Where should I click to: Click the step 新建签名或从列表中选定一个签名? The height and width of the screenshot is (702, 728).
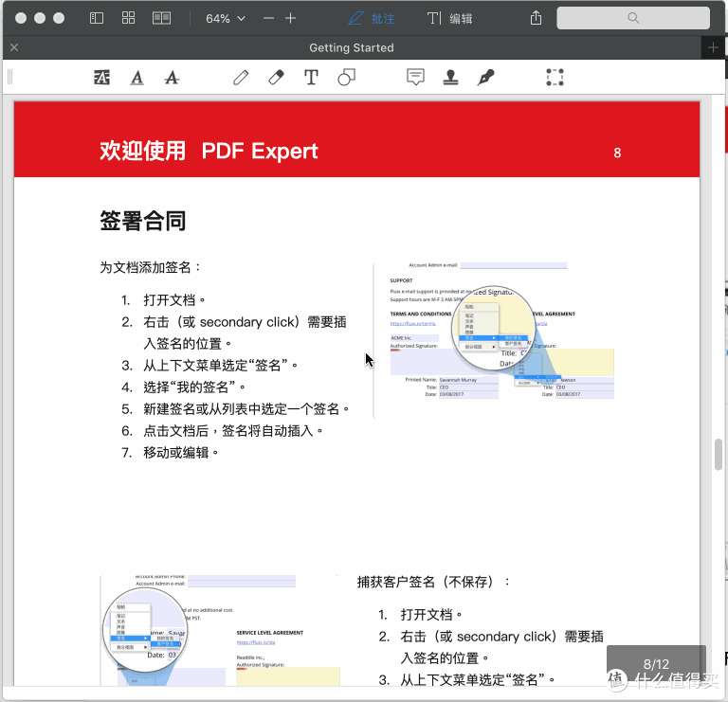[246, 408]
